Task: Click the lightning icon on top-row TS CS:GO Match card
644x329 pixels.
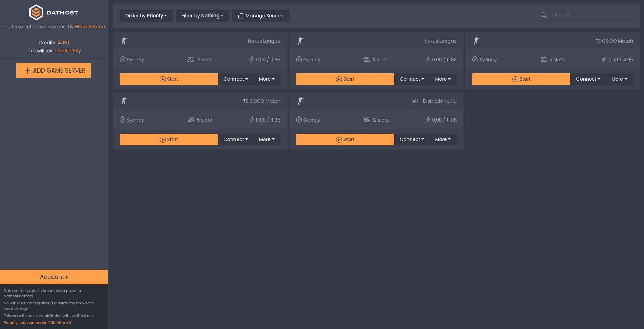Action: click(x=604, y=60)
